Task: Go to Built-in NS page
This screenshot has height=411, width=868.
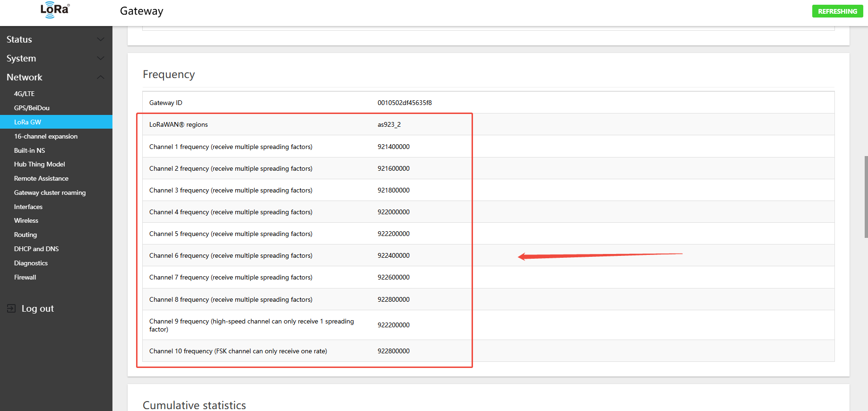Action: (x=29, y=150)
